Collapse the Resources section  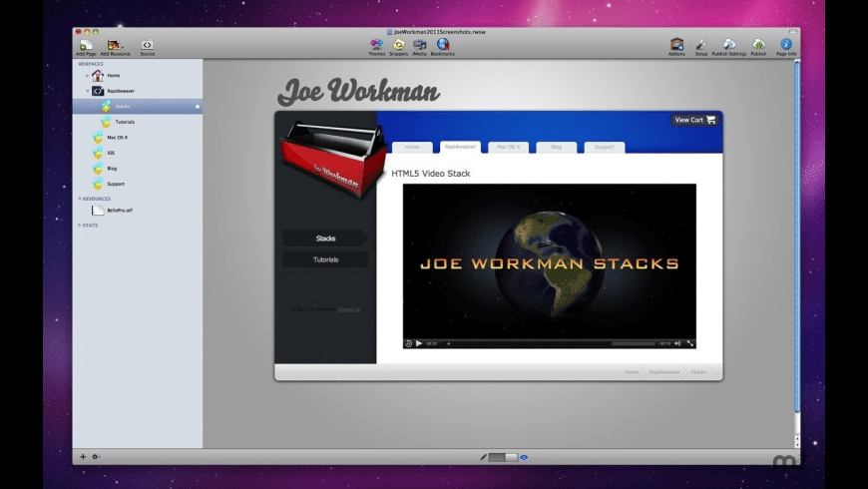(79, 199)
